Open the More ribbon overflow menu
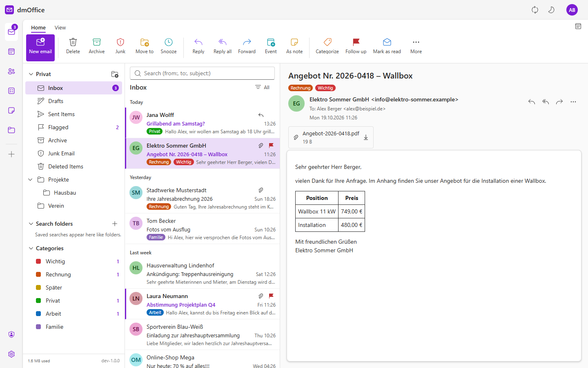The height and width of the screenshot is (368, 588). tap(416, 46)
